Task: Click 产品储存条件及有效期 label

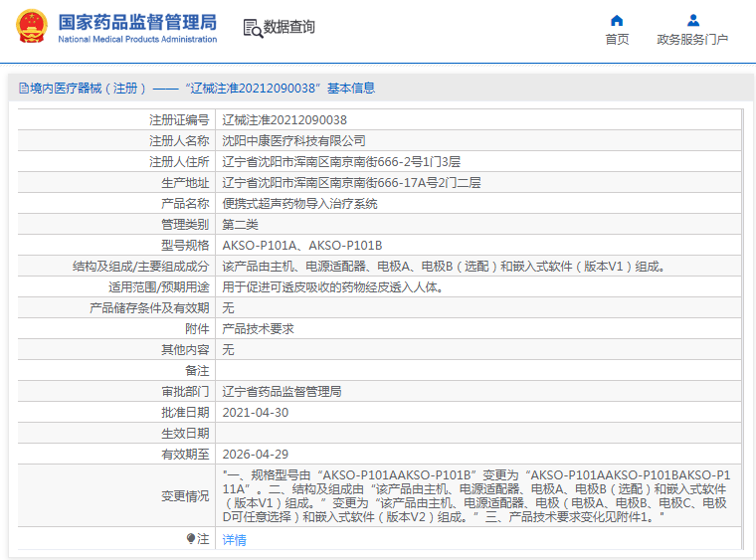Action: (x=149, y=308)
